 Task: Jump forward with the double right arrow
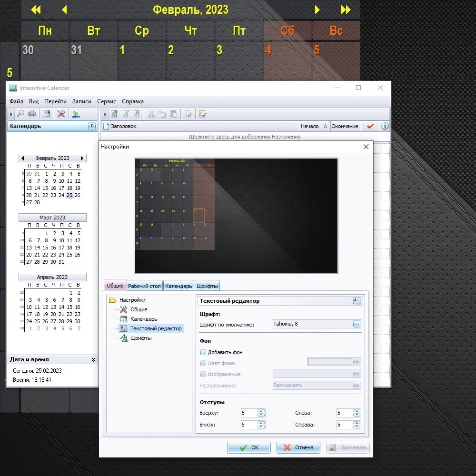coord(346,10)
